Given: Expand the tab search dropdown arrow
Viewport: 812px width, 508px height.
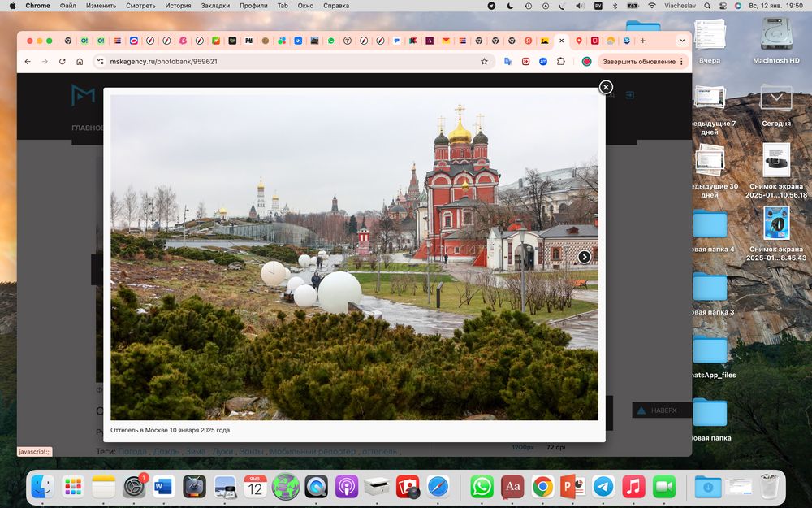Looking at the screenshot, I should click(682, 40).
